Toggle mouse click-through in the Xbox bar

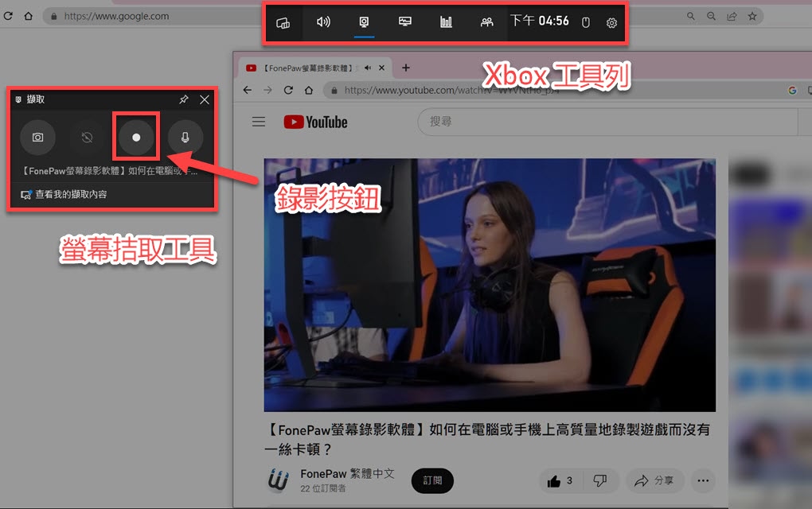coord(586,22)
